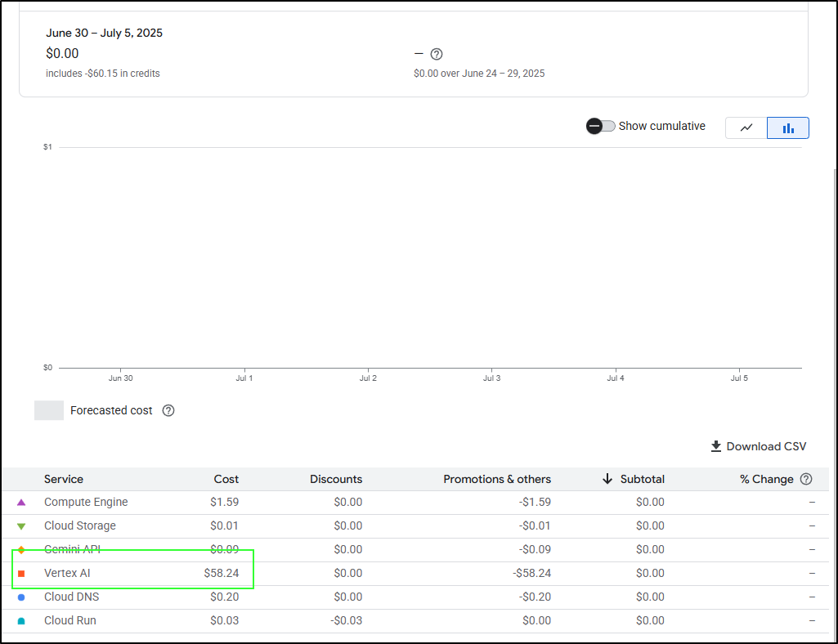Click the Jul 3 axis label on chart
This screenshot has width=838, height=644.
point(491,378)
